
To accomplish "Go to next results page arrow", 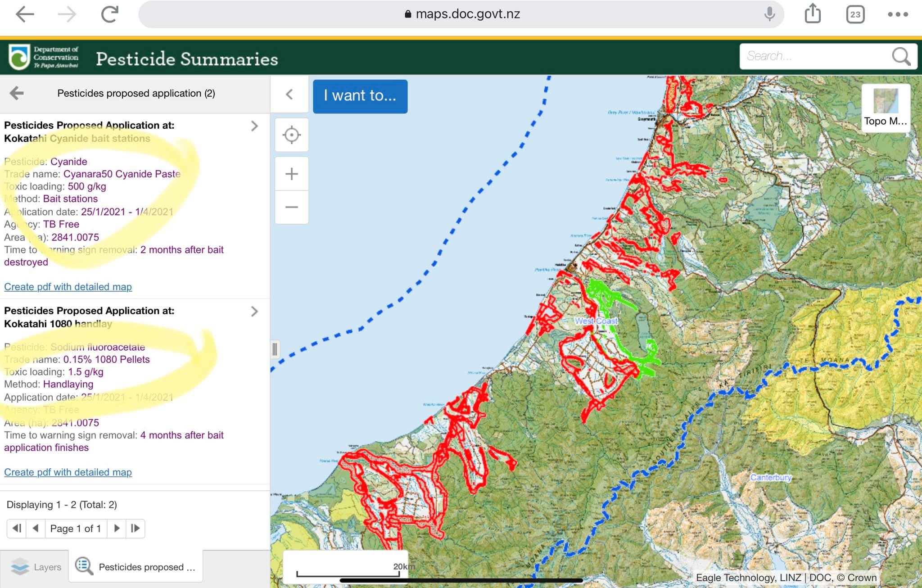I will point(117,528).
